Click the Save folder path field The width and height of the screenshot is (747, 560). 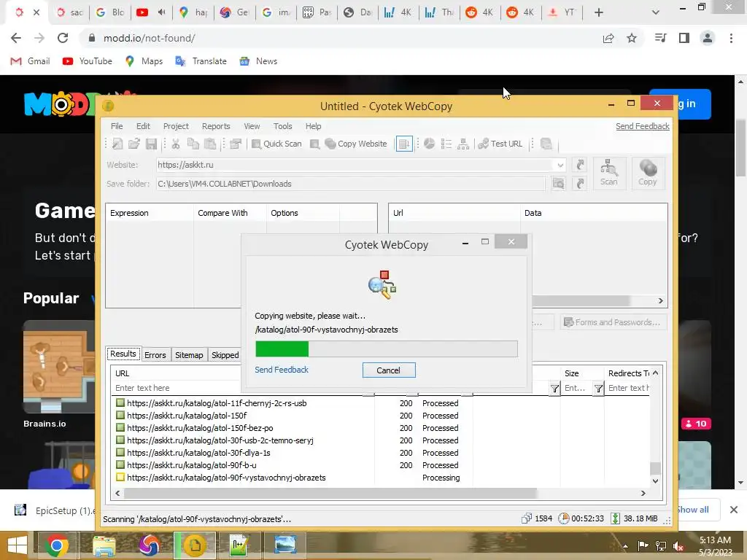[351, 184]
